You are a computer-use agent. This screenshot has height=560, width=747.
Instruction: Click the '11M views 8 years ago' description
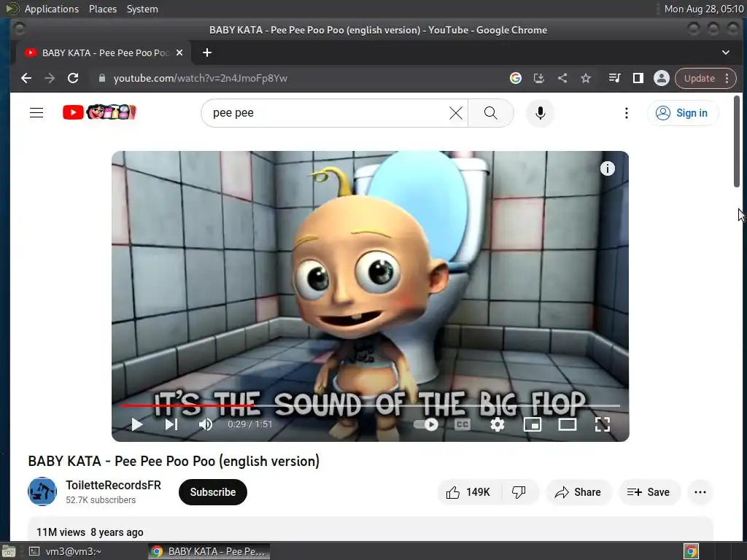tap(90, 532)
